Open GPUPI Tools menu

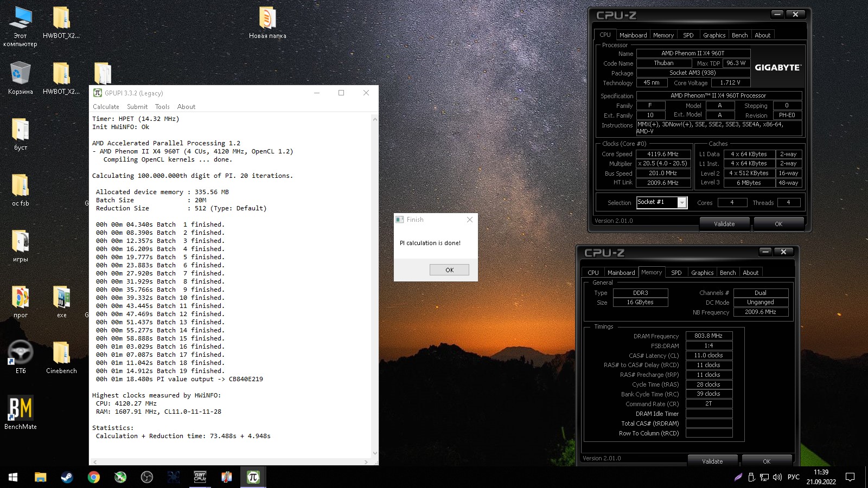(x=162, y=107)
